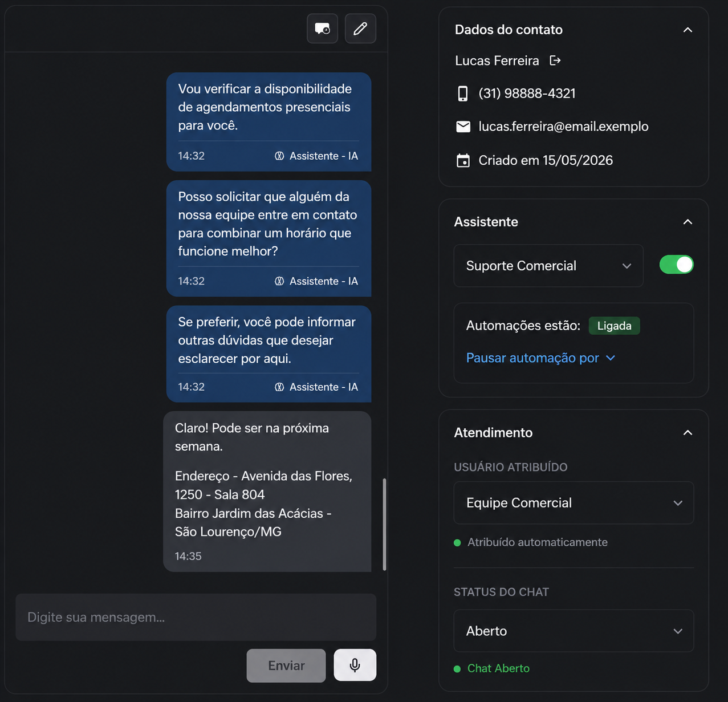Click the USUÁRIO ATRIBUÍDO label
The width and height of the screenshot is (728, 702).
510,468
